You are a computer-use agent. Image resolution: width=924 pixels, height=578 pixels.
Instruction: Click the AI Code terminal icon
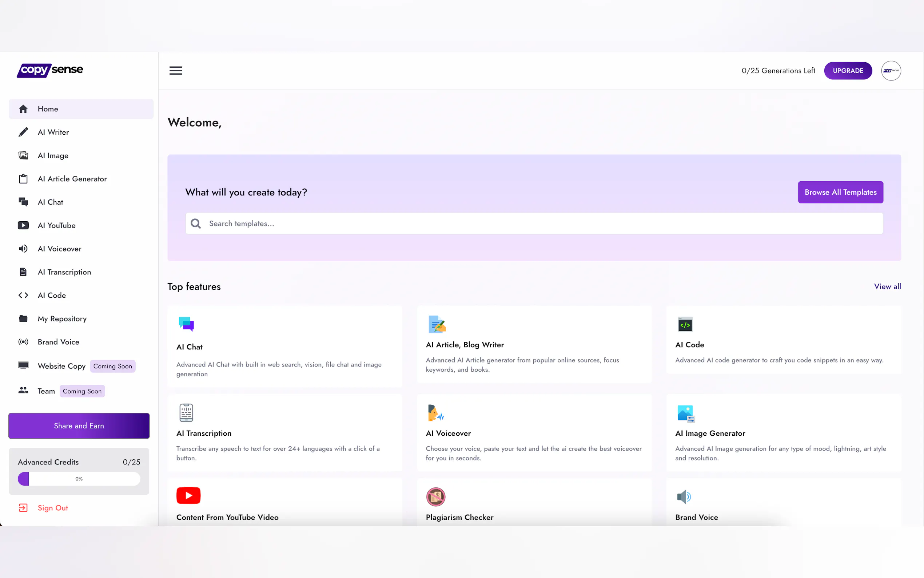685,325
